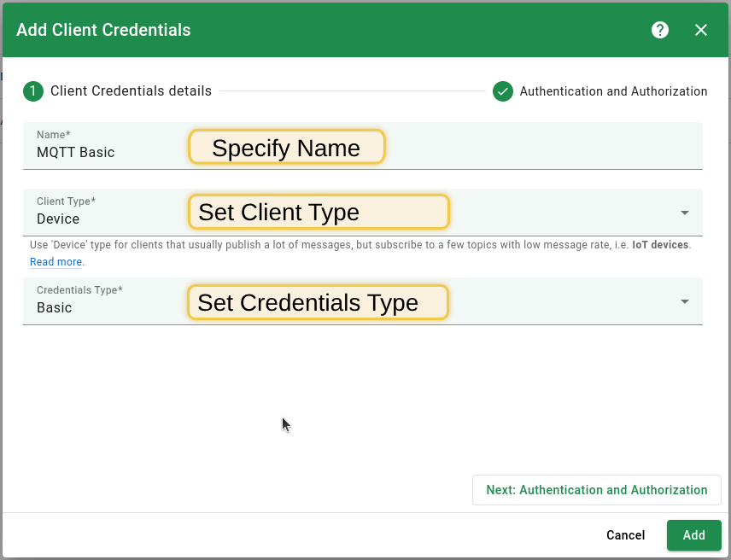Click the Set Client Type highlighted area
Image resolution: width=731 pixels, height=560 pixels.
coord(318,212)
